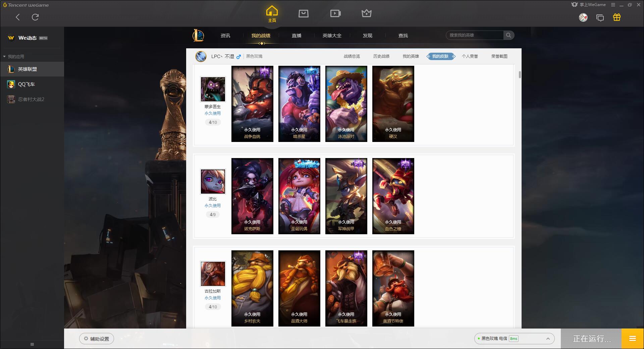Image resolution: width=644 pixels, height=349 pixels.
Task: Refresh the page with the reload icon
Action: [x=35, y=17]
